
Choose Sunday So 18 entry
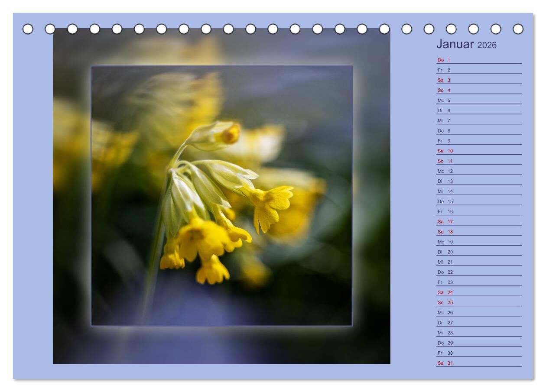point(478,232)
